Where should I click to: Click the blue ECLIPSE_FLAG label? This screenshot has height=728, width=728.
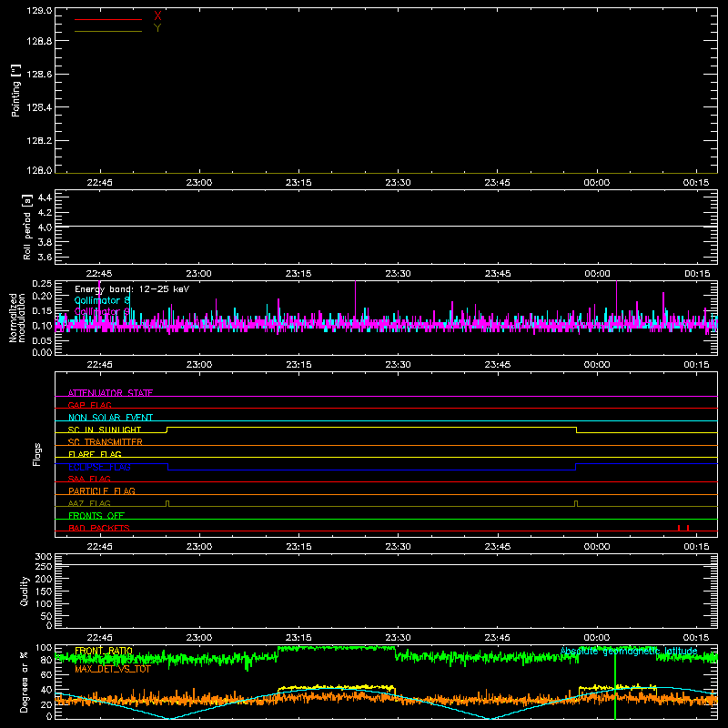pyautogui.click(x=99, y=467)
